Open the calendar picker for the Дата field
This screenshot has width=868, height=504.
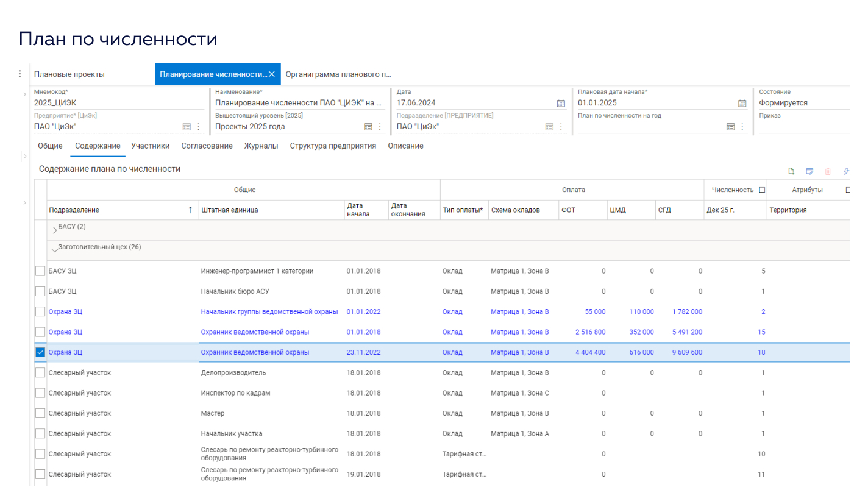pos(561,103)
